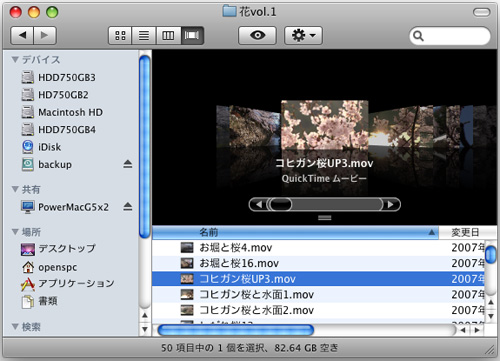Switch to icon view mode

[120, 35]
